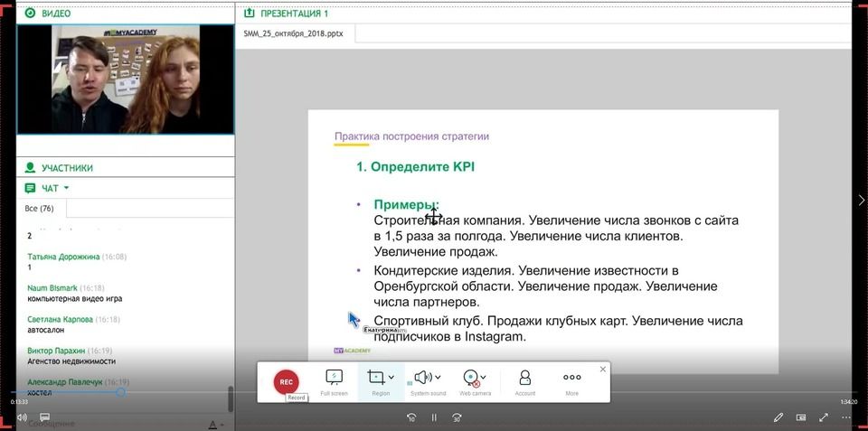
Task: Open the Web camera dropdown arrow
Action: 483,378
